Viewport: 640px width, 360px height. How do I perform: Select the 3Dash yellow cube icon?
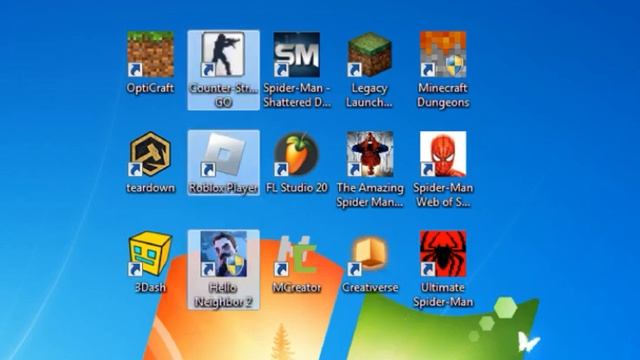(151, 253)
